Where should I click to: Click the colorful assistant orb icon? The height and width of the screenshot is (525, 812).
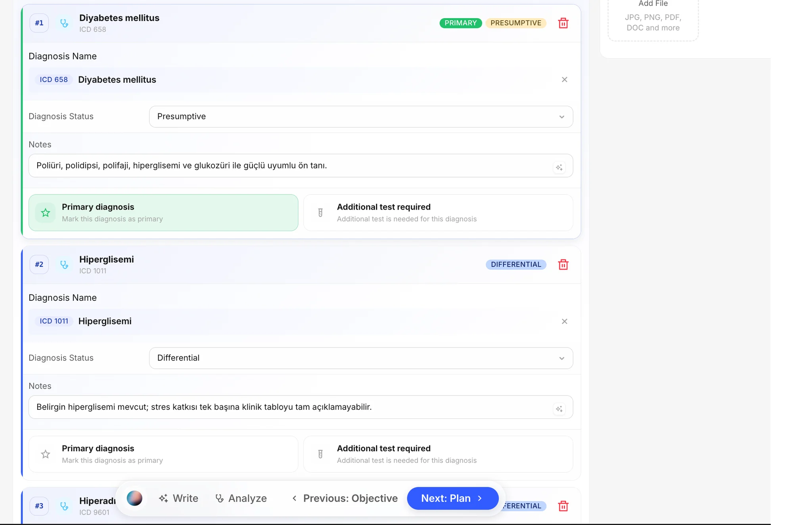(x=134, y=498)
